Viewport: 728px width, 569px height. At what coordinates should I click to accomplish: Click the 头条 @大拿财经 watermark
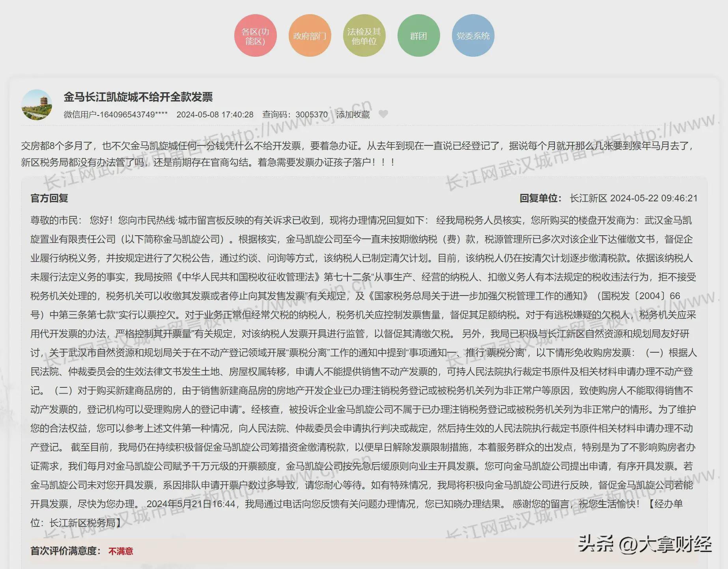coord(644,545)
